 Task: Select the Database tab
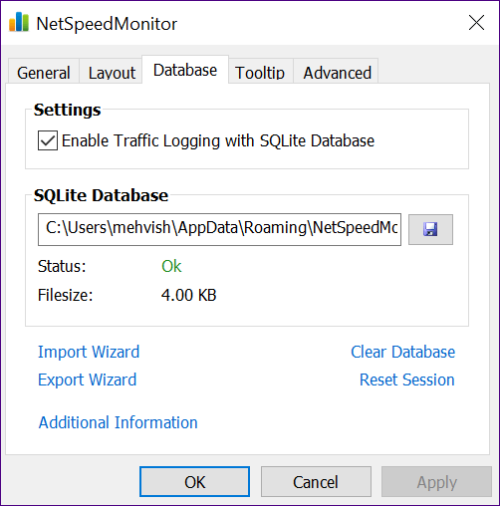185,70
